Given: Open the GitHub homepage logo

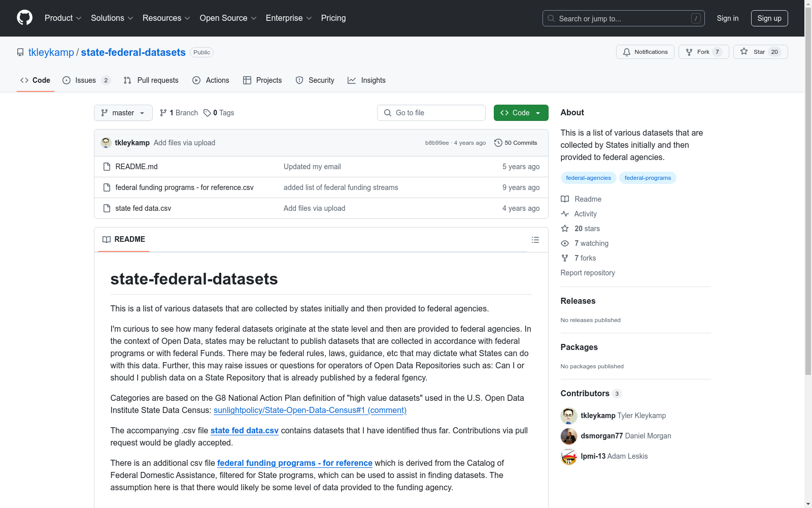Looking at the screenshot, I should [24, 18].
